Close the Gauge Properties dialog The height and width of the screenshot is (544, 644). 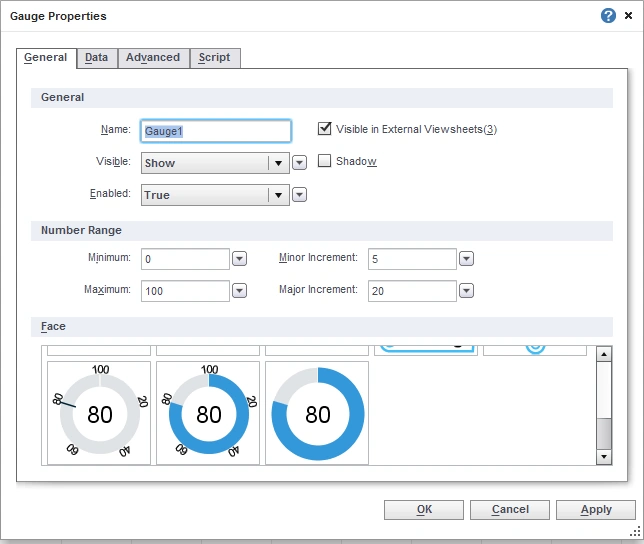point(629,16)
